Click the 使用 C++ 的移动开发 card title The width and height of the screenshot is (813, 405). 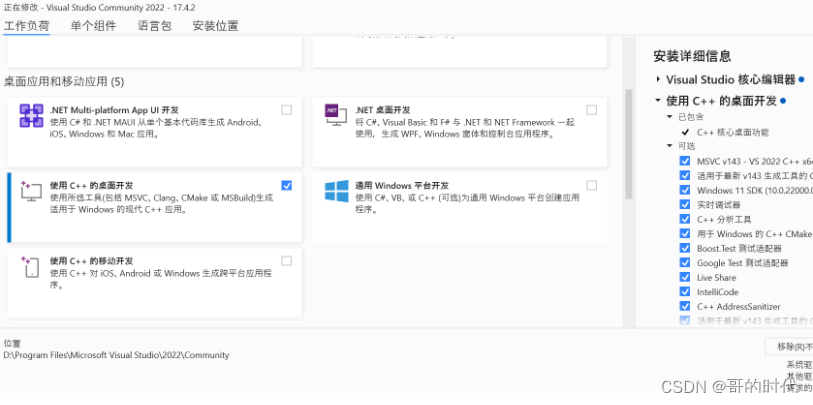click(x=92, y=260)
